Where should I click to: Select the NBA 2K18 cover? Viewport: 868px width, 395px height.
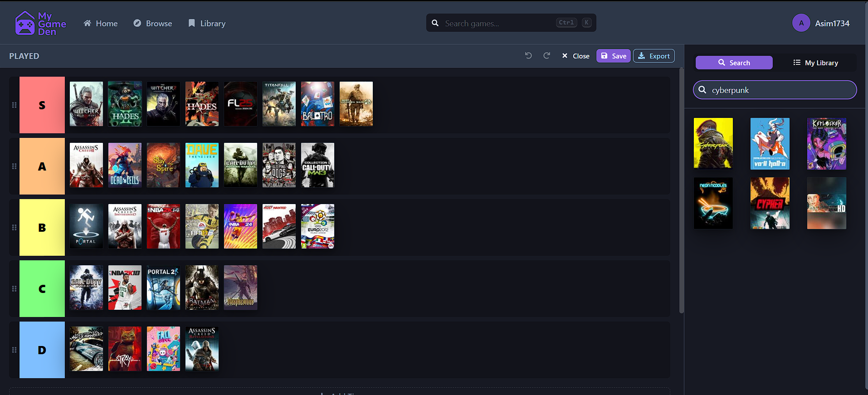click(x=125, y=288)
